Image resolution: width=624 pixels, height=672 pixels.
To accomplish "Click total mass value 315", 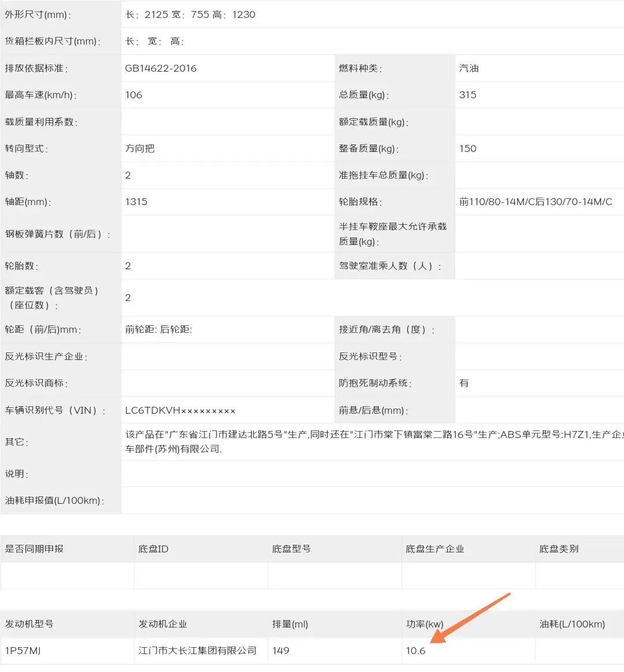I will pos(467,95).
